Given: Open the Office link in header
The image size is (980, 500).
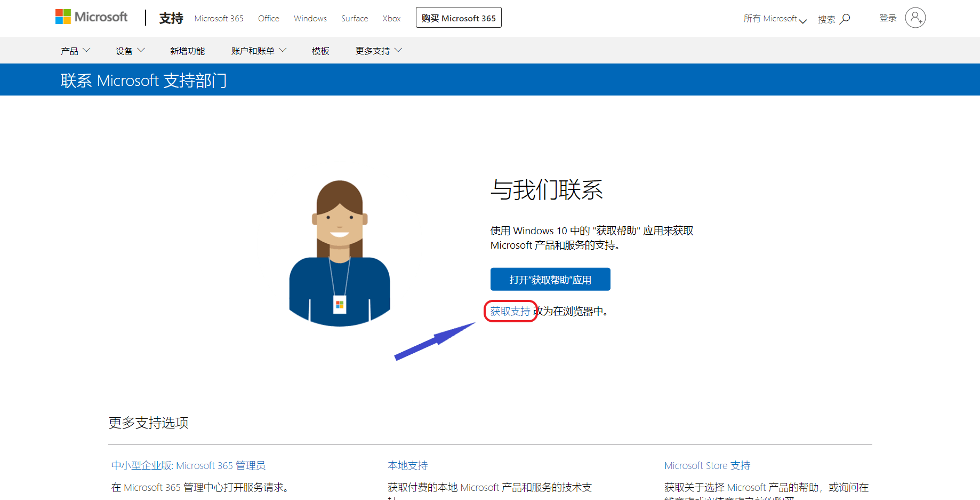Looking at the screenshot, I should [268, 19].
